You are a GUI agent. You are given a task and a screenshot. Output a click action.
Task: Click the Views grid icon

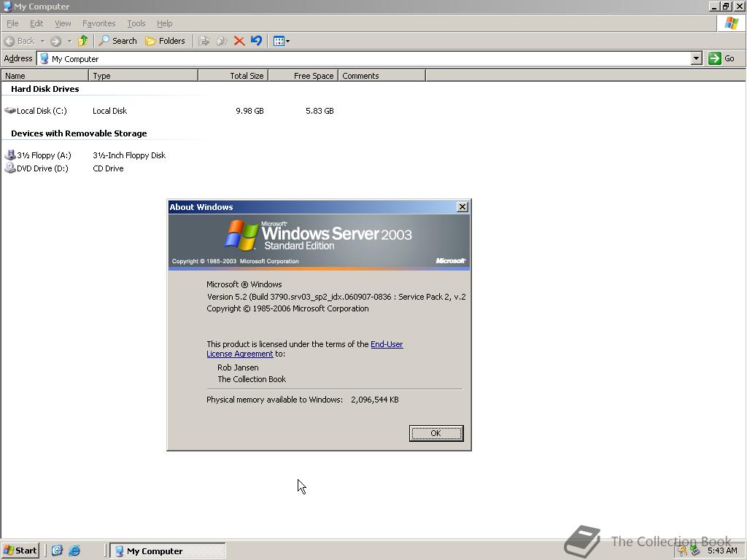click(279, 41)
